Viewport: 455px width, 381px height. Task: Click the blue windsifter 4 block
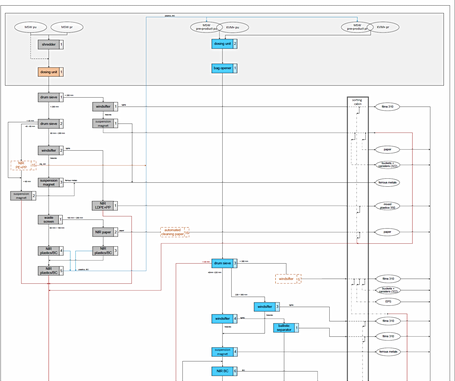pos(224,319)
